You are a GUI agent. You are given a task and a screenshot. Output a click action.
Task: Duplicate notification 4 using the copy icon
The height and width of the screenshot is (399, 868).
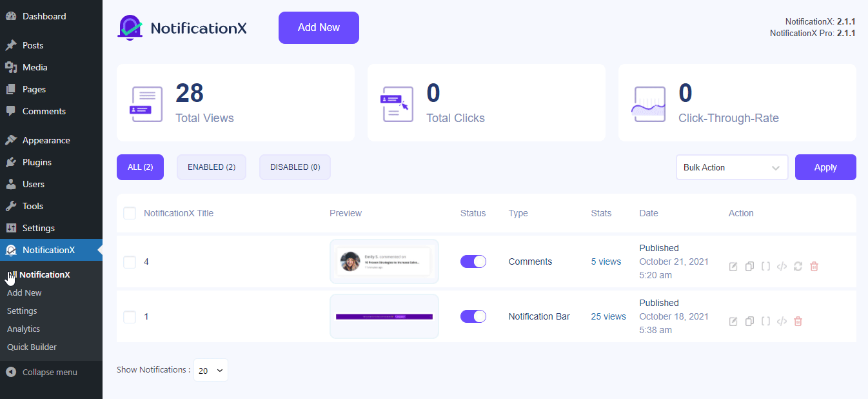point(749,267)
